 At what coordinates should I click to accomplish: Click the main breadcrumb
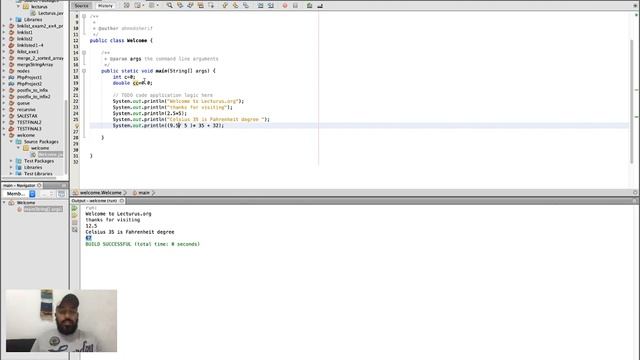144,193
